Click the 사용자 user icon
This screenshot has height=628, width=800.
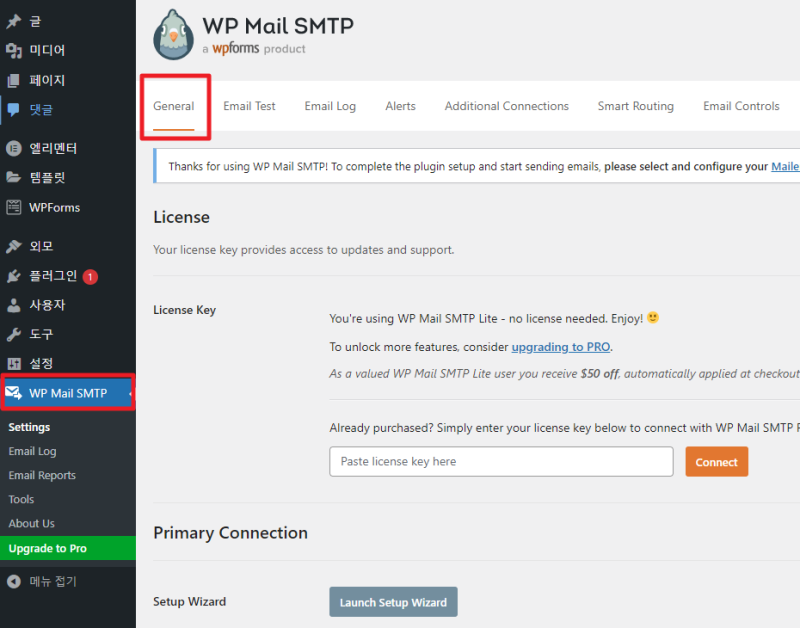14,305
